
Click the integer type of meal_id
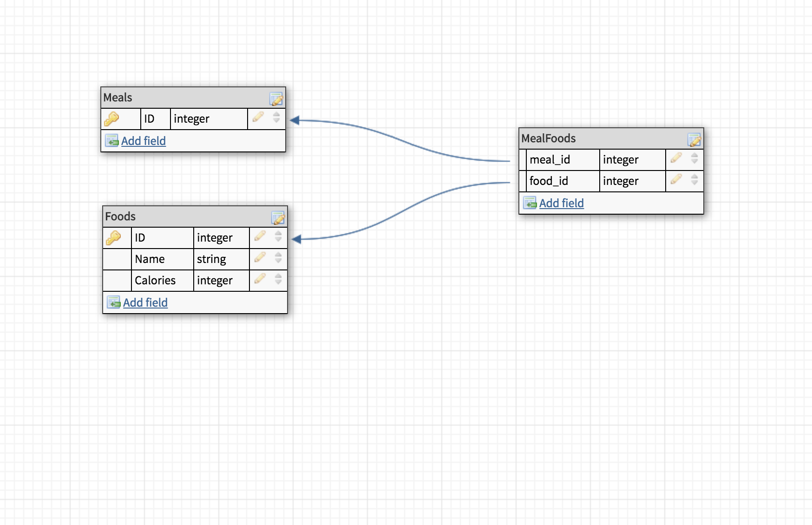point(621,160)
